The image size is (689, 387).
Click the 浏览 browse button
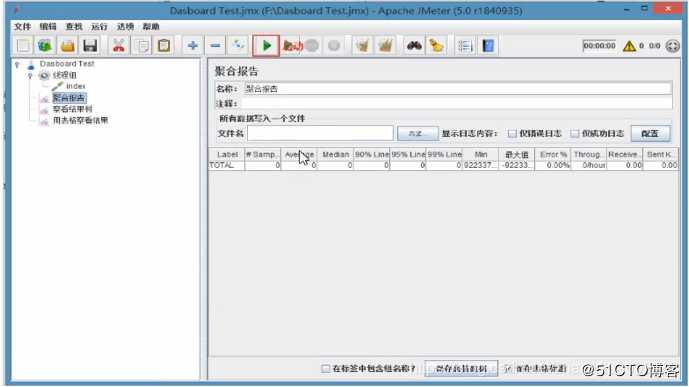[x=417, y=134]
